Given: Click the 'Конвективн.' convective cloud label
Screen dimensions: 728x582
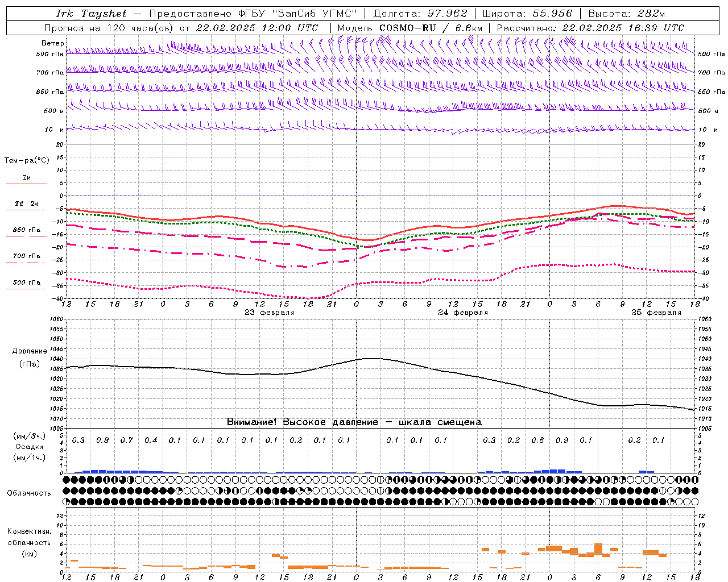Looking at the screenshot, I should point(30,531).
